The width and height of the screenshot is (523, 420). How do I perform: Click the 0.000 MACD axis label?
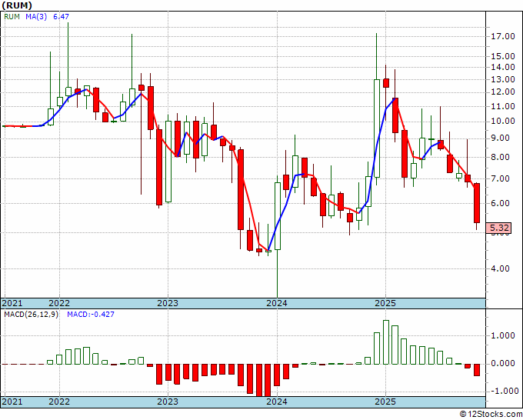coord(503,363)
